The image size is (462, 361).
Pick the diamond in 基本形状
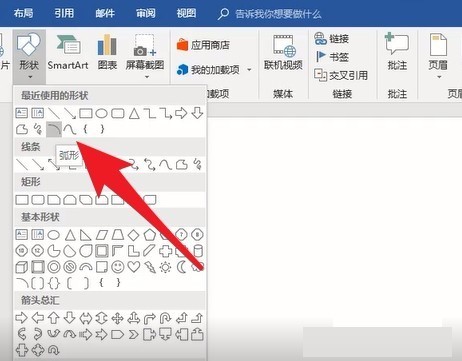coord(133,235)
